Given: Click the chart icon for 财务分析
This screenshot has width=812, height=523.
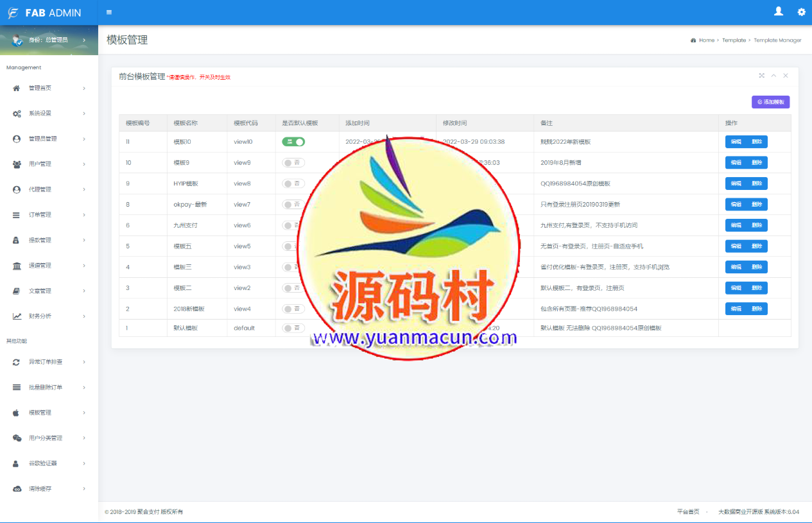Looking at the screenshot, I should [17, 316].
